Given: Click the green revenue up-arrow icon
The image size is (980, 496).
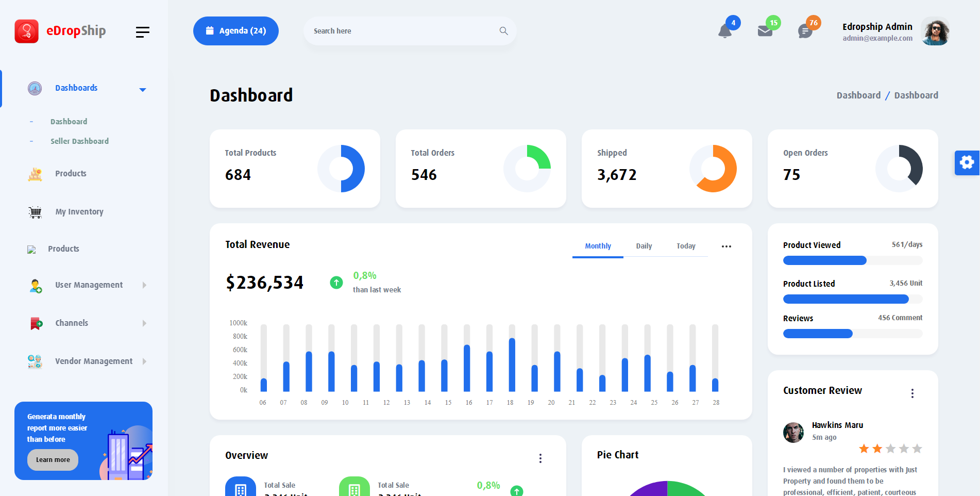Looking at the screenshot, I should click(x=336, y=283).
